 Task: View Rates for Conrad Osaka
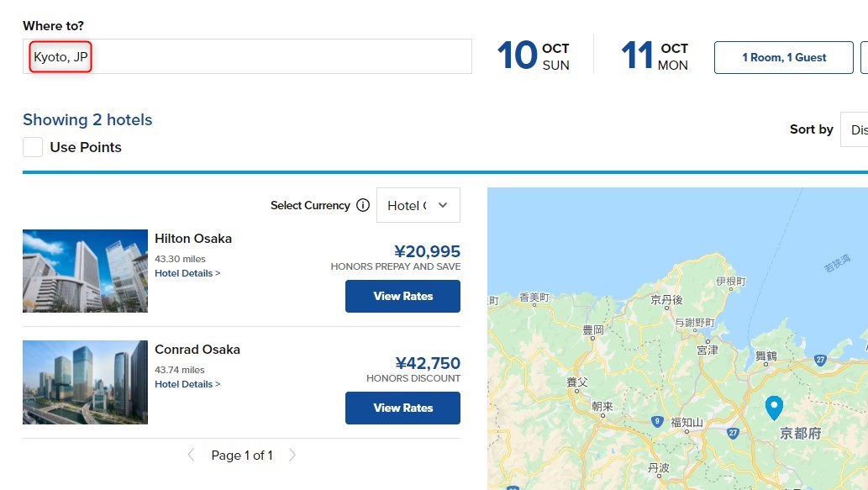(402, 408)
